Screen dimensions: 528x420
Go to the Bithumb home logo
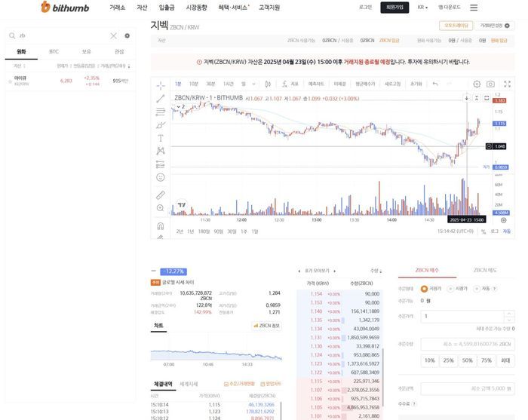(65, 7)
